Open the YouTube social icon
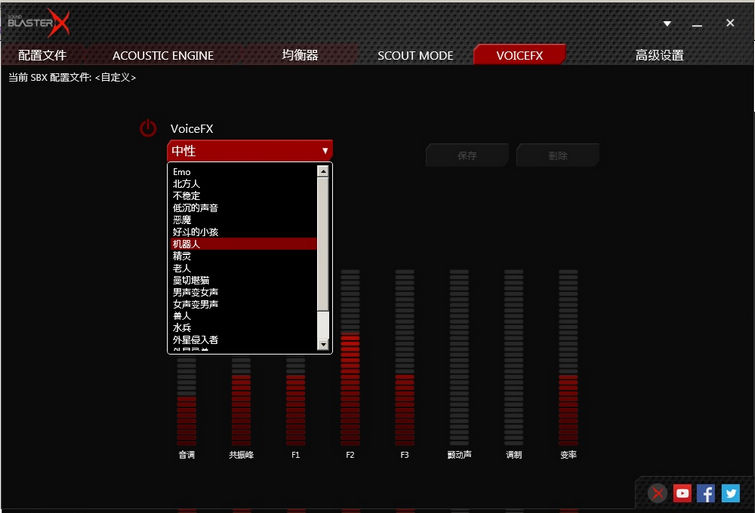This screenshot has height=513, width=755. (682, 493)
